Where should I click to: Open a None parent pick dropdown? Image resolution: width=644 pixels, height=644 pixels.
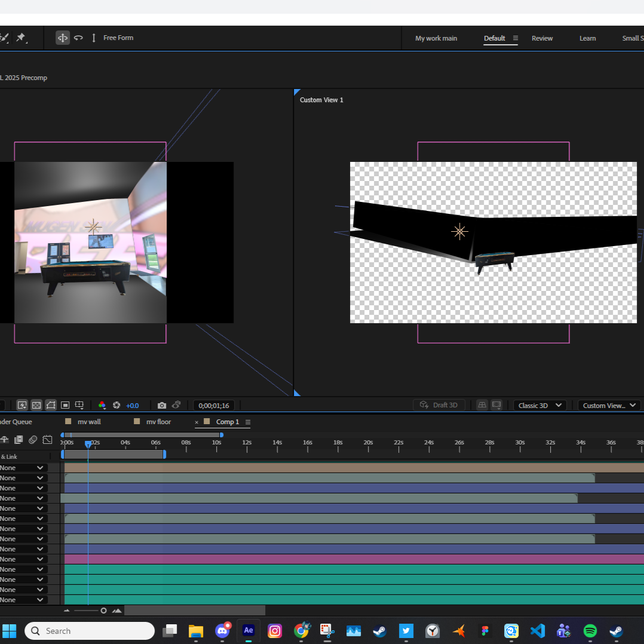pyautogui.click(x=23, y=467)
